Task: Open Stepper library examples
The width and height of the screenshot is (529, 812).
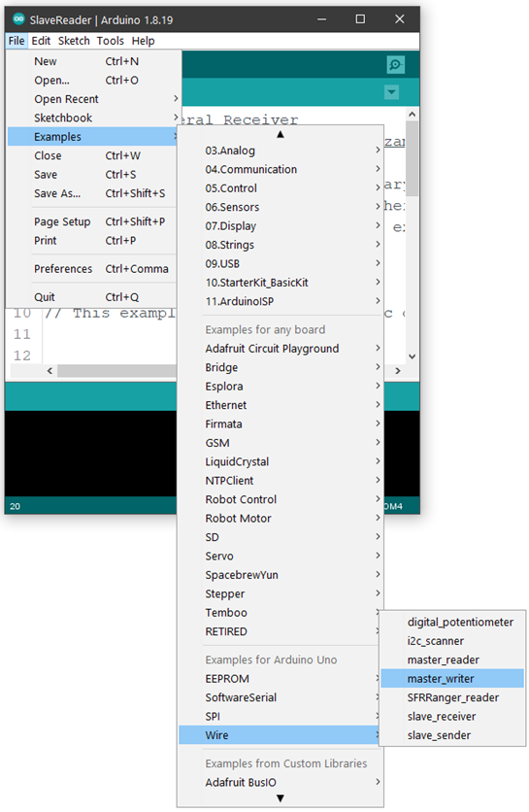Action: click(280, 594)
